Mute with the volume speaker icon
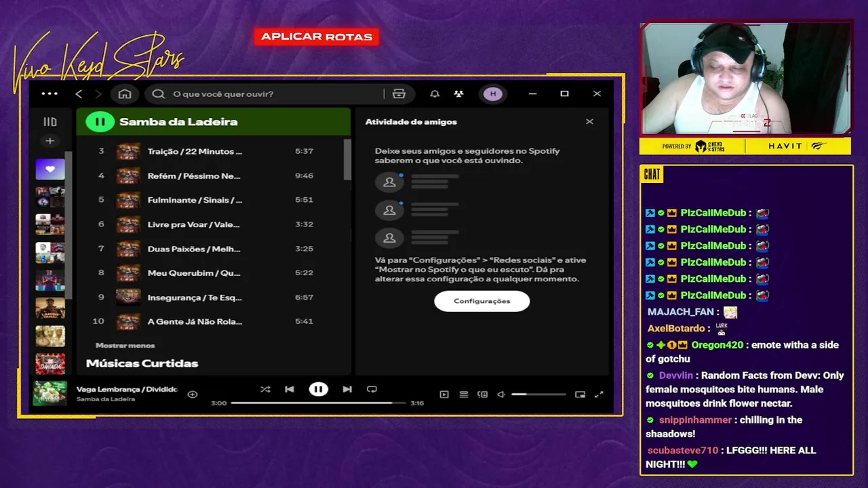 click(501, 394)
